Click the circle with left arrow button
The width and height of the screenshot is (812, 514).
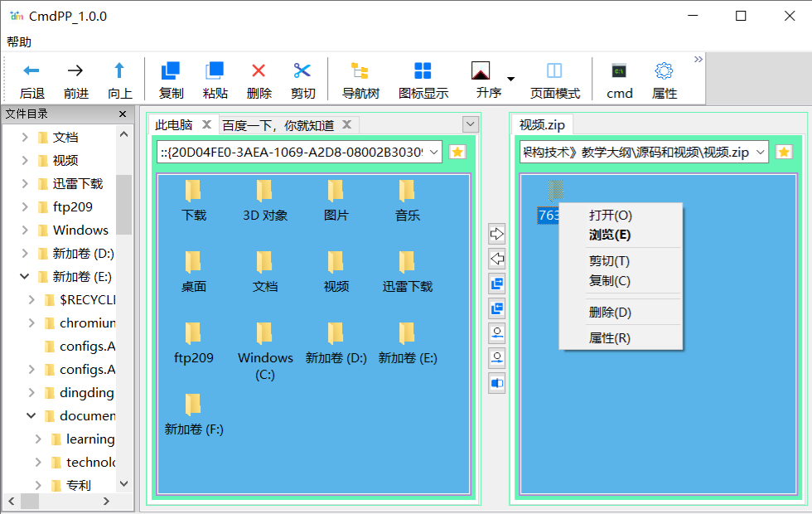[496, 333]
